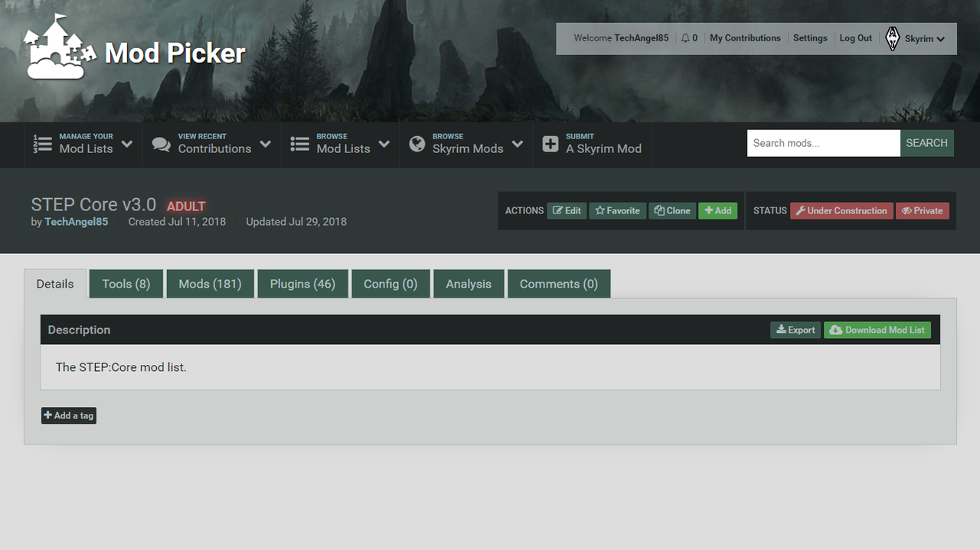
Task: Click the Add a tag button
Action: [x=69, y=415]
